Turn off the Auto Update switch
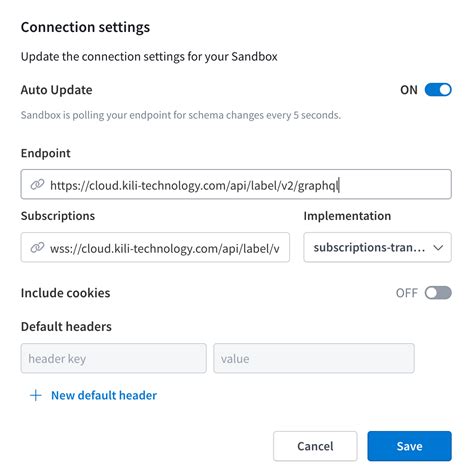474x476 pixels. click(438, 90)
